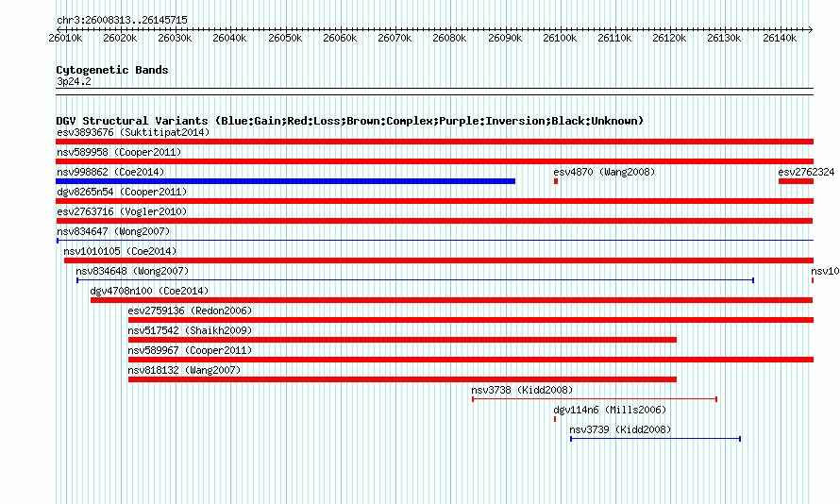Viewport: 840px width, 504px height.
Task: Click the blue gain bar of nsv998862
Action: (x=286, y=181)
